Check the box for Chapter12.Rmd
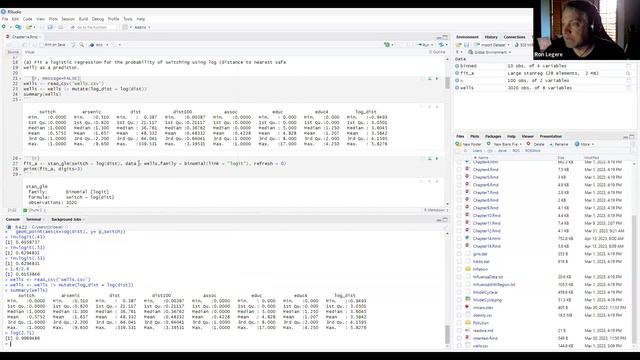This screenshot has height=360, width=640. (459, 231)
